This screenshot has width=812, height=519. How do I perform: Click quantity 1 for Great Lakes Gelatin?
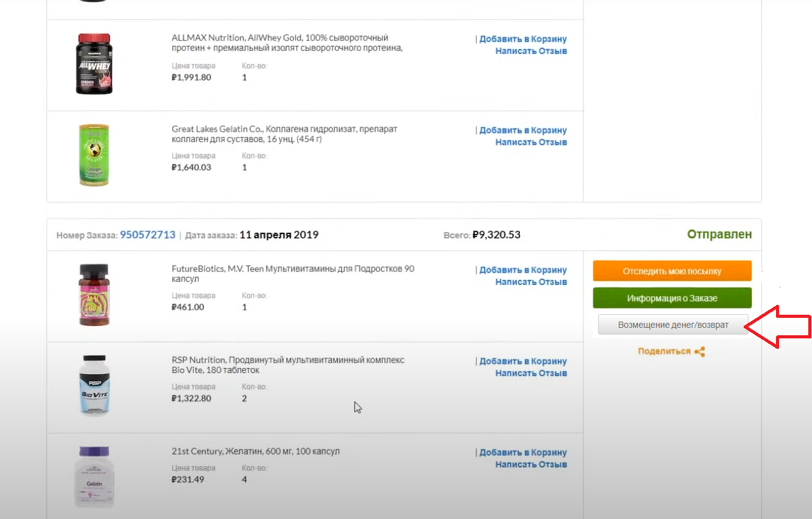tap(244, 168)
